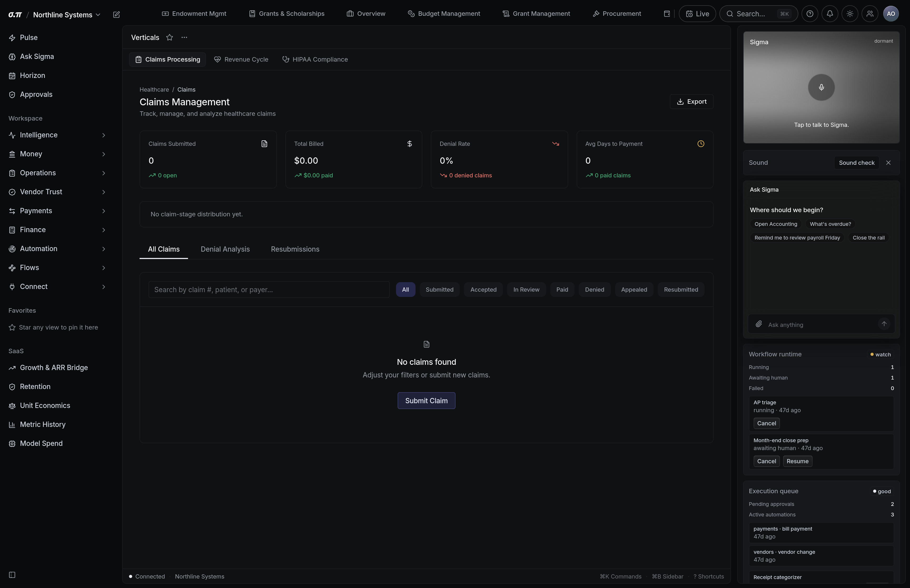Filter claims by Accepted
The image size is (910, 588).
pos(483,290)
